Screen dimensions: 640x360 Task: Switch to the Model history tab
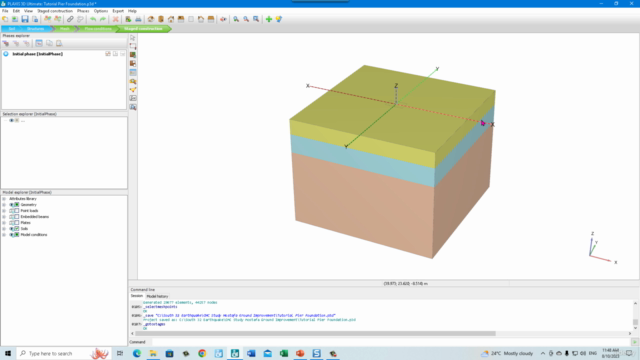tap(157, 296)
